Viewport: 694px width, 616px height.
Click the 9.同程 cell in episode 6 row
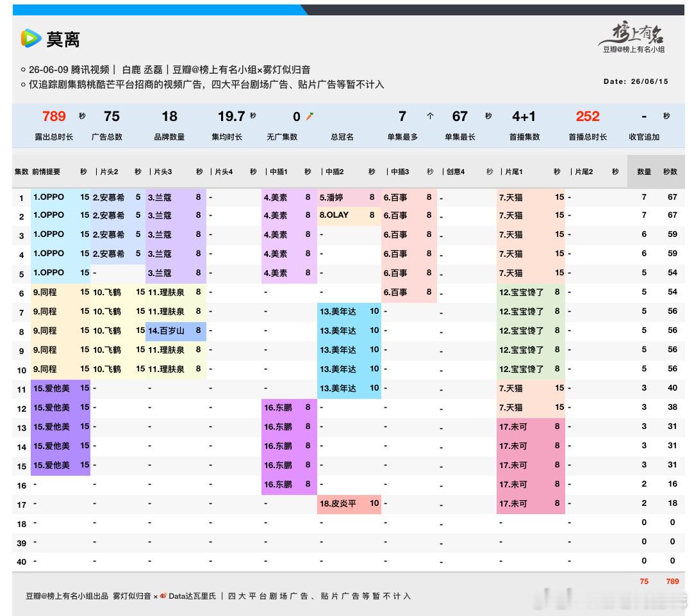(x=61, y=292)
